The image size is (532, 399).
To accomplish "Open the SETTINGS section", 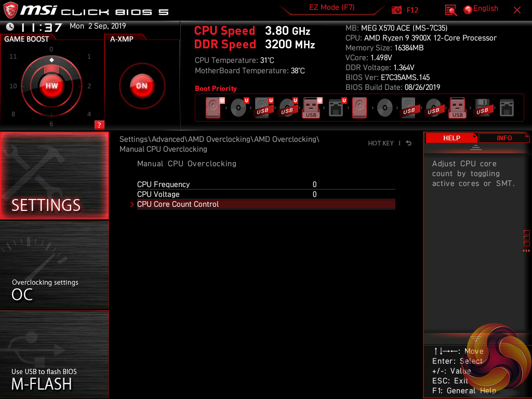I will point(54,176).
